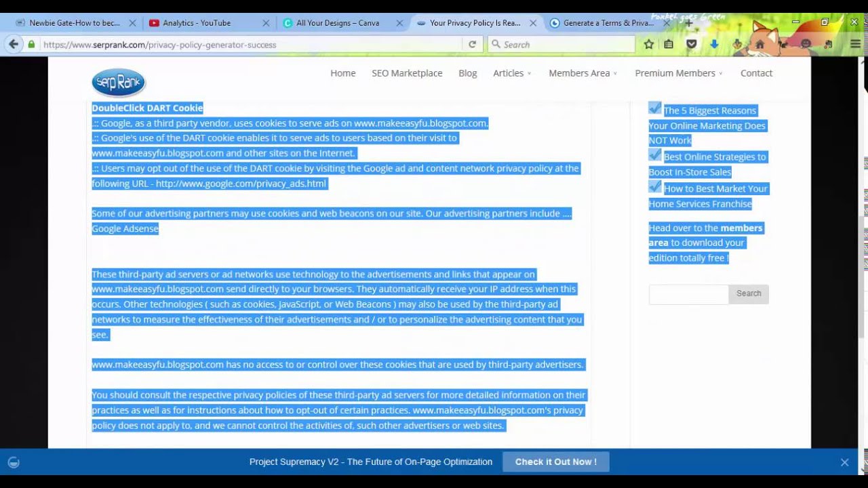Viewport: 868px width, 488px height.
Task: Click checkmark beside Best Online Strategies
Action: click(x=655, y=155)
